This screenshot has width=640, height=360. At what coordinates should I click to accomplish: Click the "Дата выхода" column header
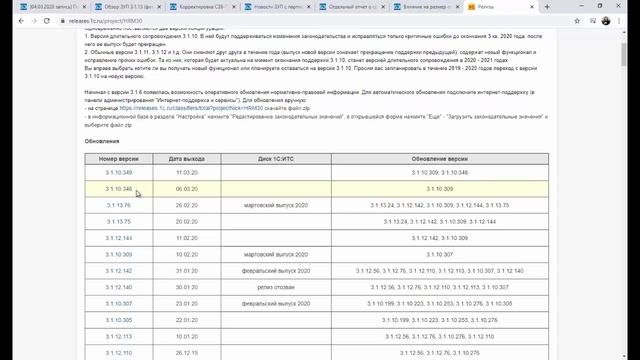point(187,159)
